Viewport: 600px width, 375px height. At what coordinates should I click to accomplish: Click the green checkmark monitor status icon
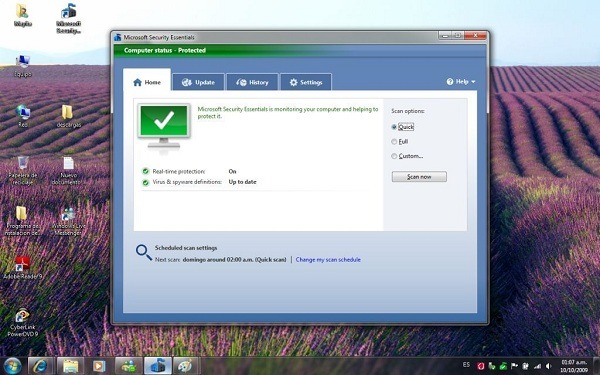coord(164,127)
